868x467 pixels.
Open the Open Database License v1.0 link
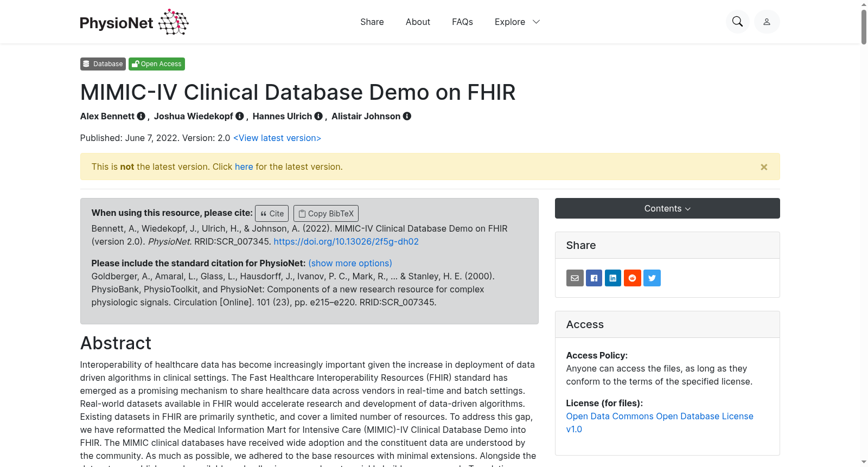660,423
